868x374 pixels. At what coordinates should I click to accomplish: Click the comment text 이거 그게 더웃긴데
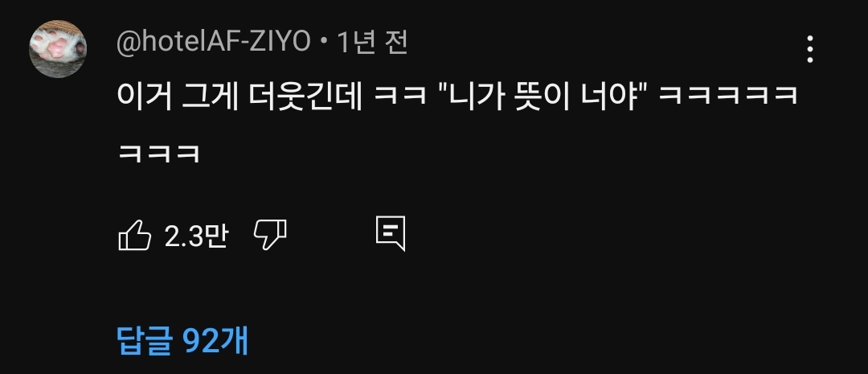(240, 96)
